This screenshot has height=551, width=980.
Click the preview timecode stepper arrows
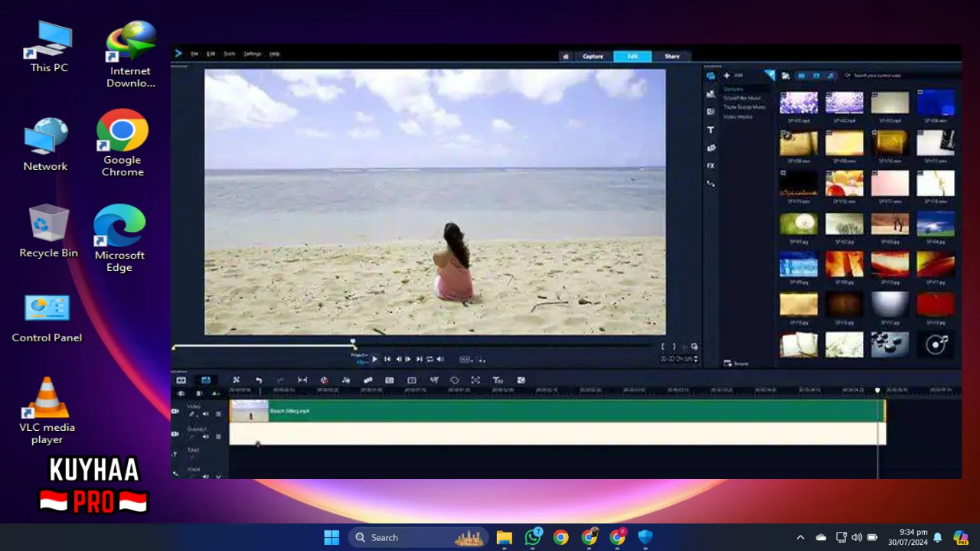click(695, 359)
